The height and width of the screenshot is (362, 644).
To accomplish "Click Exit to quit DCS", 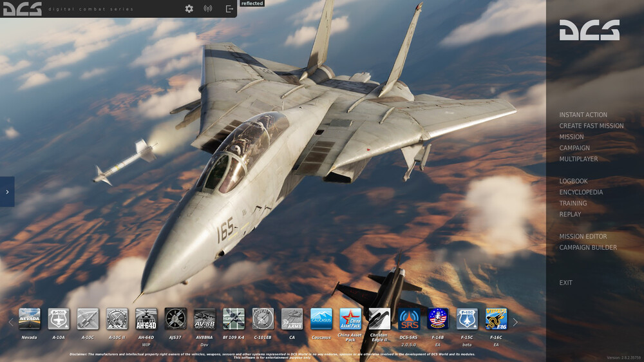I will 565,283.
